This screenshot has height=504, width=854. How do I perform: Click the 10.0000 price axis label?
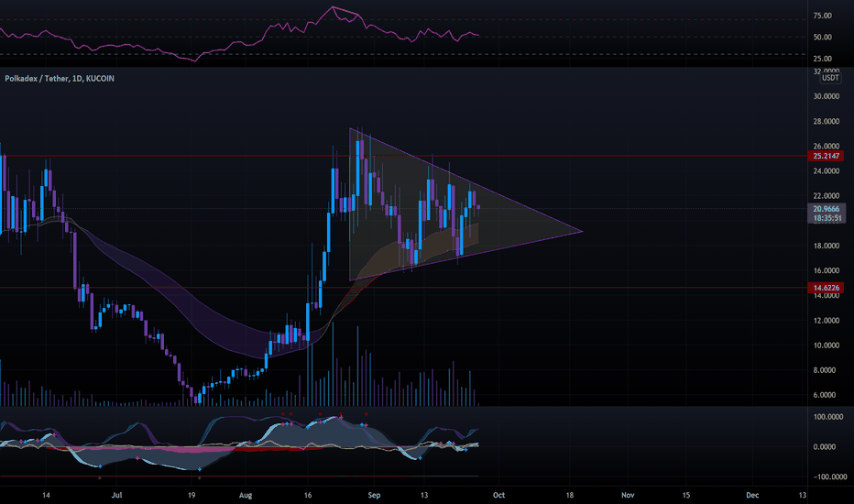tap(826, 345)
